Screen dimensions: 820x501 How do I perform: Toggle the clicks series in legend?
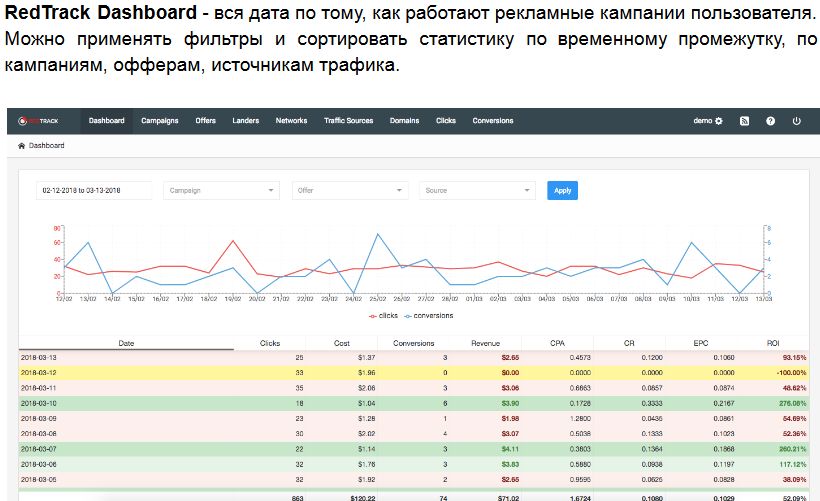click(x=383, y=316)
